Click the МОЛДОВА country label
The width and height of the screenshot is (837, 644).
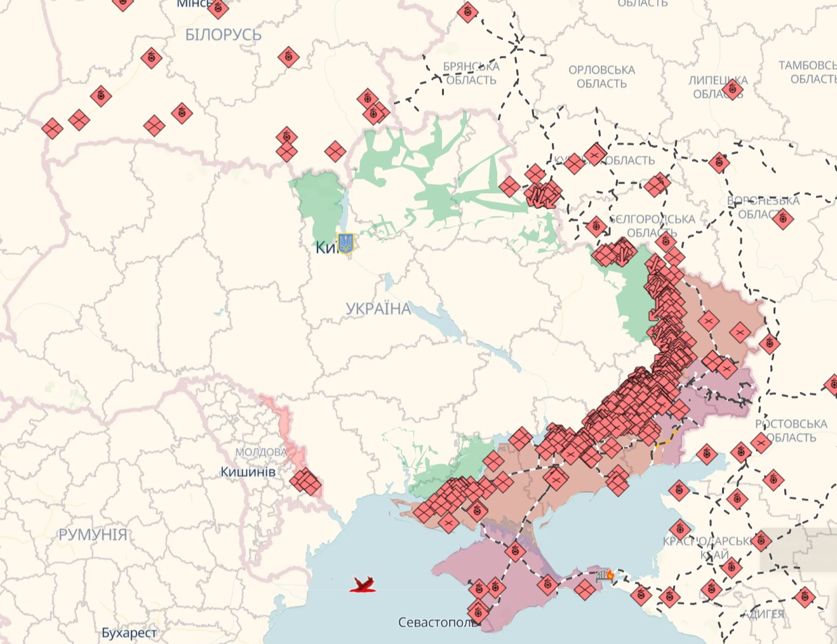point(260,452)
